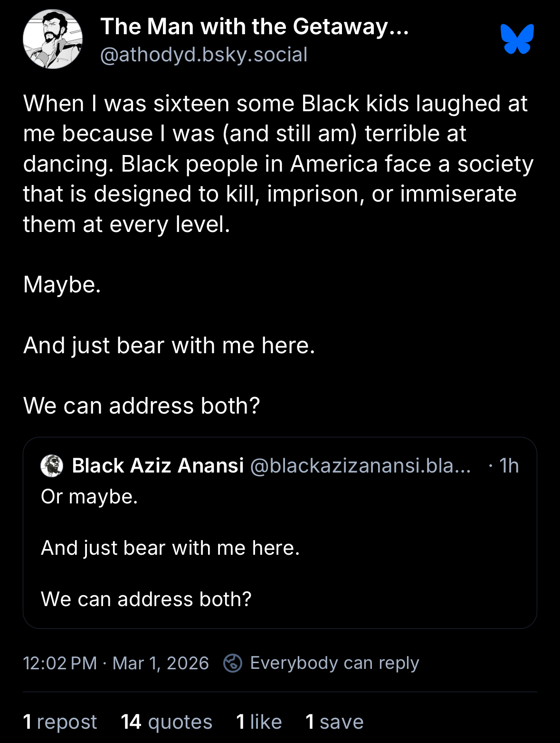Click the 12:02 PM · Mar 1, 2026 timestamp

click(x=116, y=663)
